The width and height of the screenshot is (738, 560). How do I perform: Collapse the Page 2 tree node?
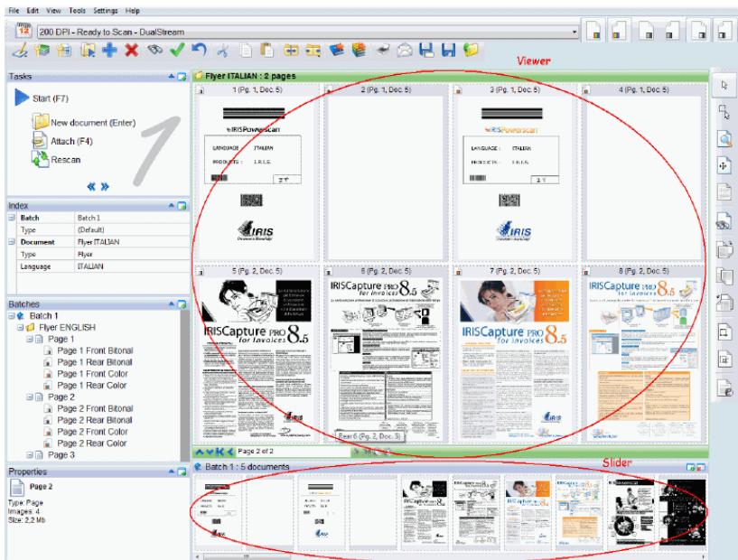click(29, 397)
